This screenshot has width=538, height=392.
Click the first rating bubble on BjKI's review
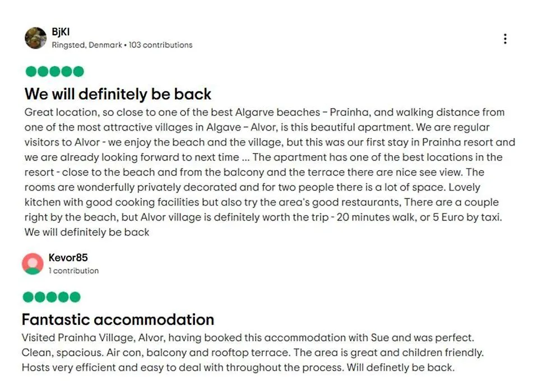pyautogui.click(x=31, y=71)
